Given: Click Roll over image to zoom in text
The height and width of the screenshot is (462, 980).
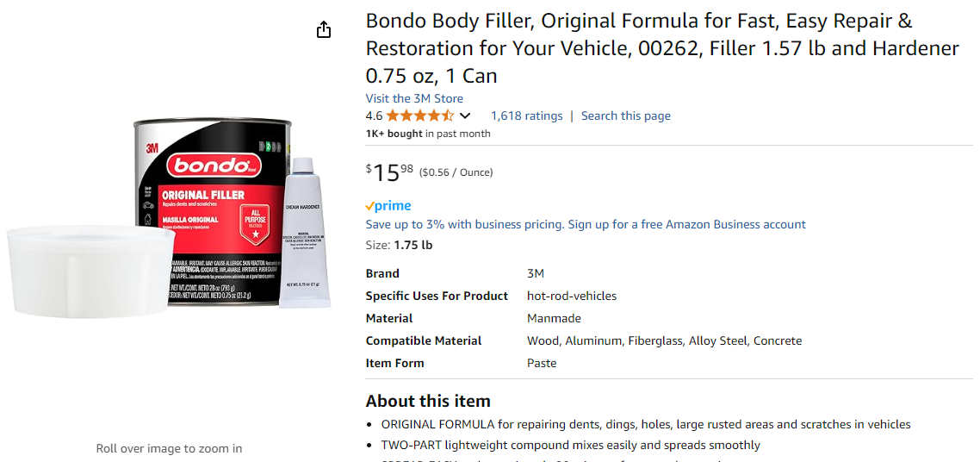Looking at the screenshot, I should click(x=169, y=448).
